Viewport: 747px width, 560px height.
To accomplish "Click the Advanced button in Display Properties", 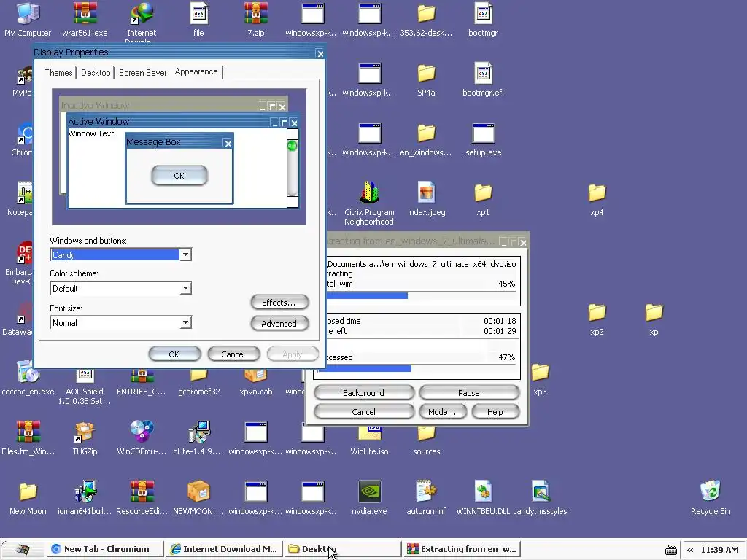I will click(x=279, y=323).
